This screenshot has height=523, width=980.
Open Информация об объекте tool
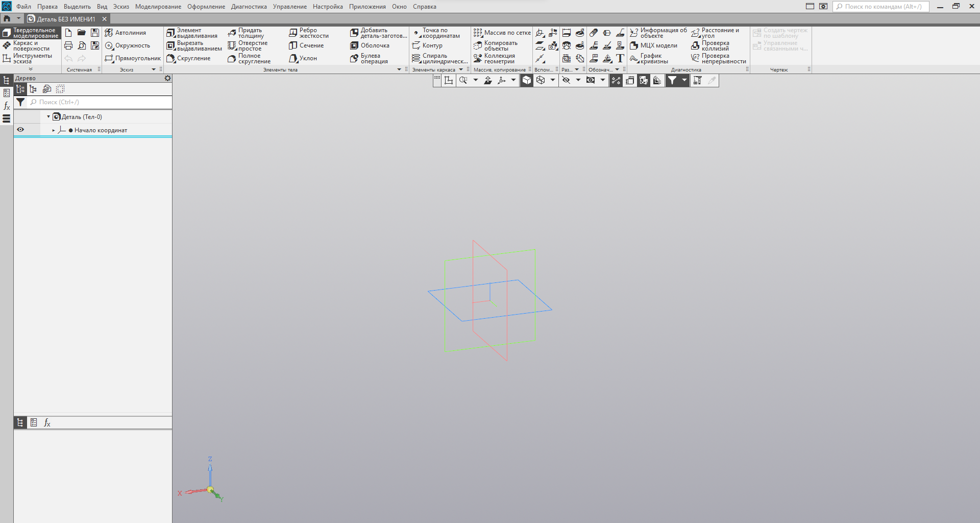point(658,33)
